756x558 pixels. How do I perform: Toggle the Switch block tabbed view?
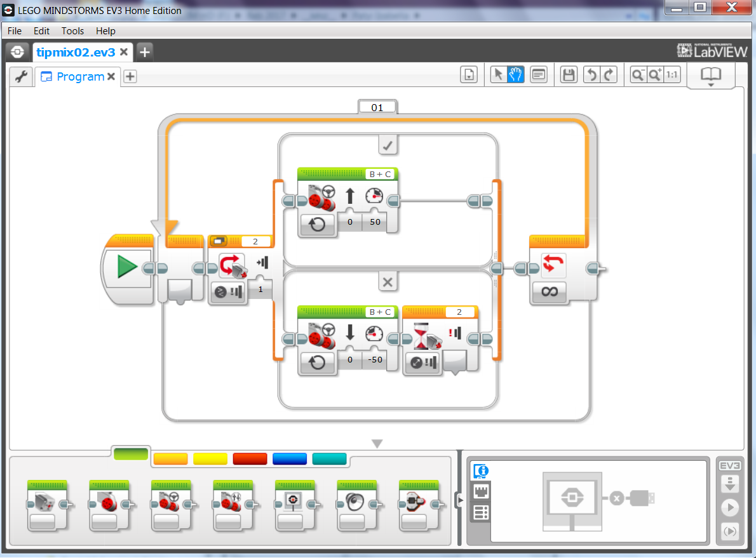[x=219, y=241]
